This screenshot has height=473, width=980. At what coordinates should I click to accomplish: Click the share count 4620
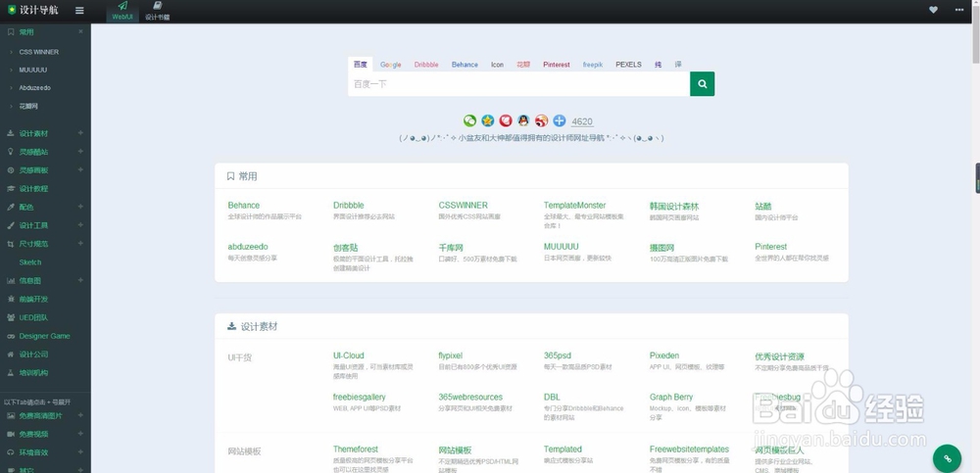click(x=582, y=121)
